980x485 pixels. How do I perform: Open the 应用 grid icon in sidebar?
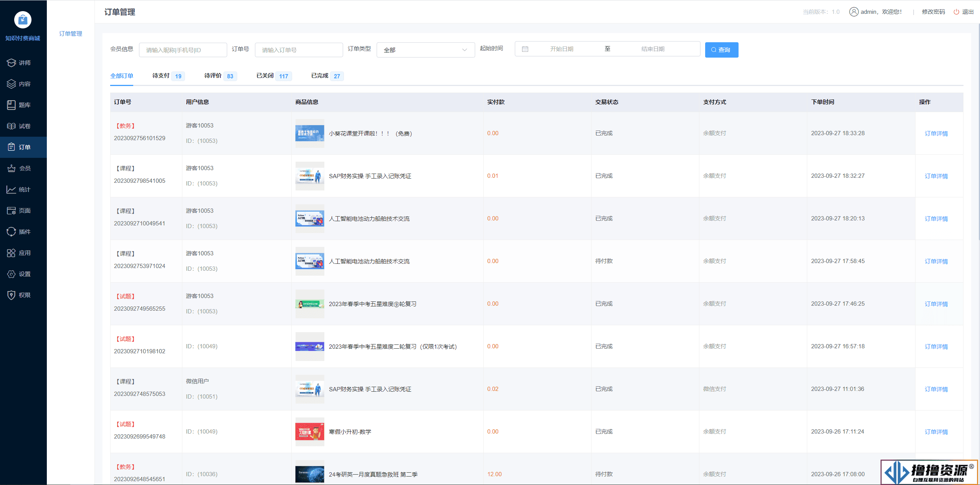tap(11, 253)
